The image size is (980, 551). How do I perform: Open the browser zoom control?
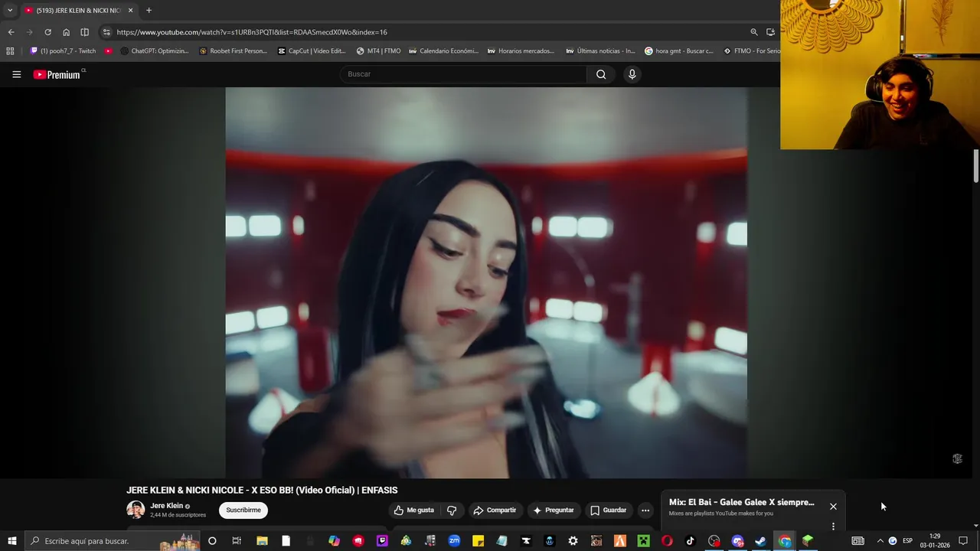click(x=754, y=32)
